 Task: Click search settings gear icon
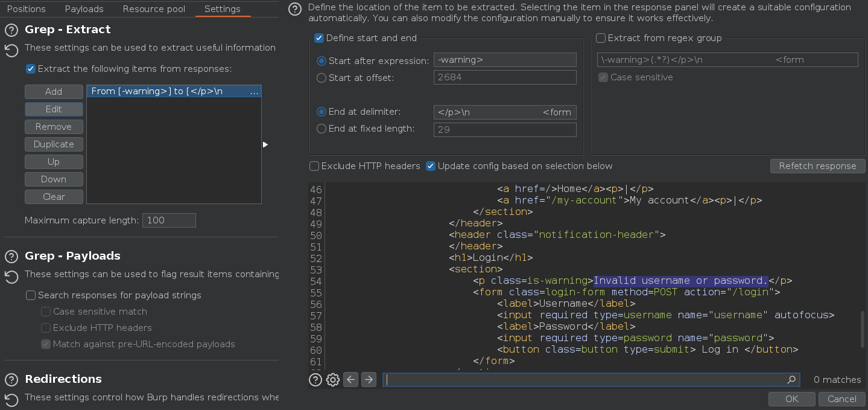coord(332,380)
